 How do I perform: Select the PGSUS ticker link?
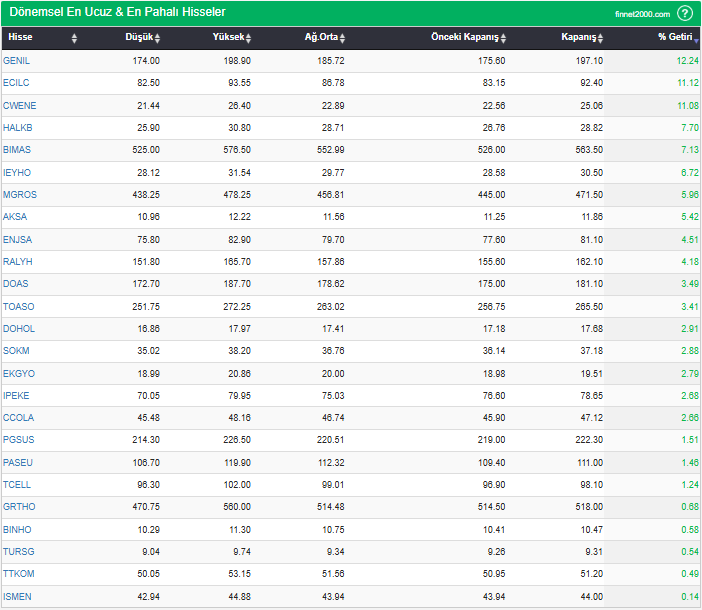(18, 439)
